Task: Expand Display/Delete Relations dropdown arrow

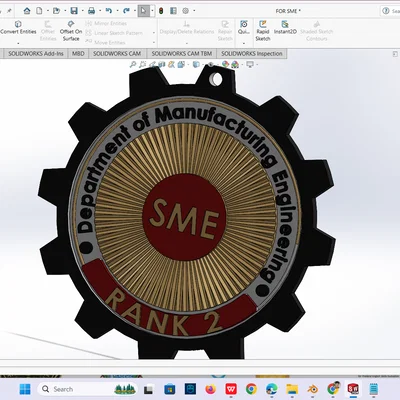Action: tap(187, 43)
